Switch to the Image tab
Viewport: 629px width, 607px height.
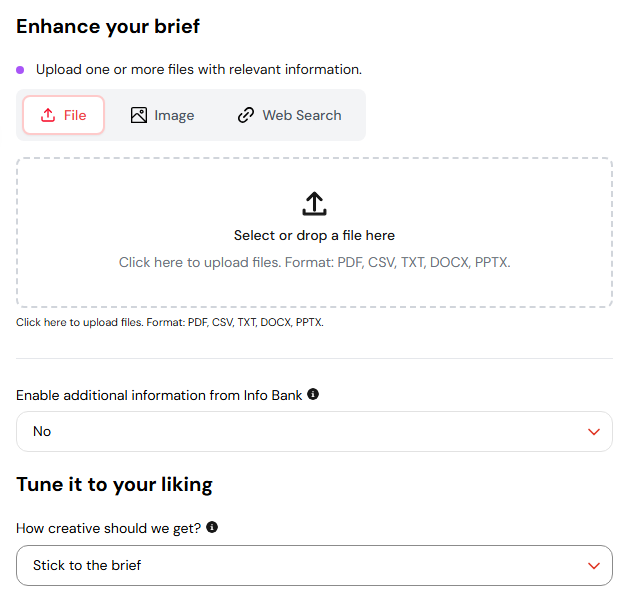pyautogui.click(x=162, y=115)
